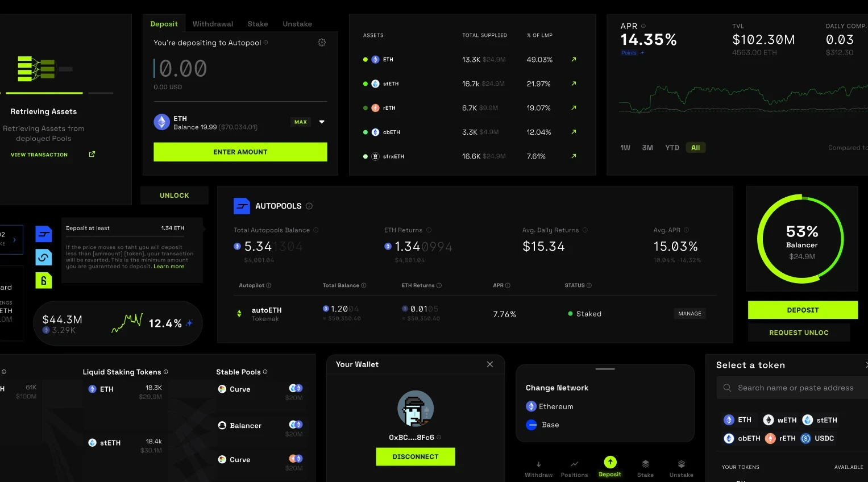The height and width of the screenshot is (482, 868).
Task: Click info icon next to Total Autopools Balance
Action: 316,230
